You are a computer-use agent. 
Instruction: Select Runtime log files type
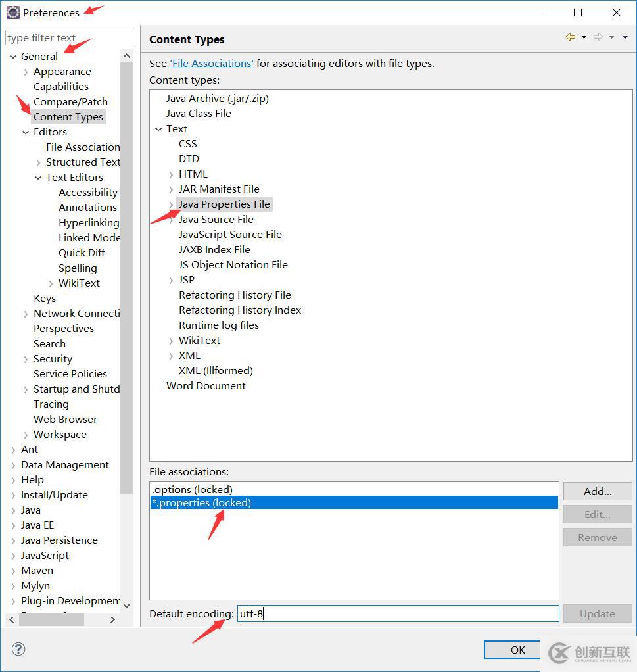(218, 325)
